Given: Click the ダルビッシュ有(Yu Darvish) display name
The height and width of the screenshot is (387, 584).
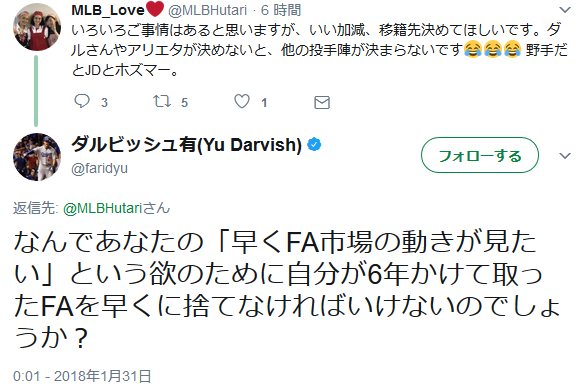Looking at the screenshot, I should (186, 145).
